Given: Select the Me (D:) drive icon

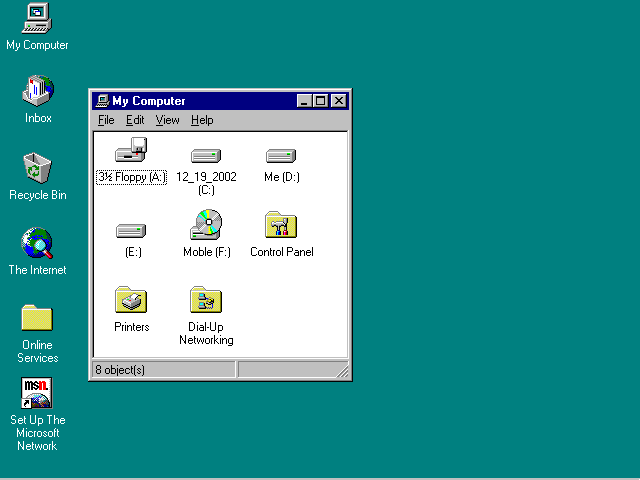Looking at the screenshot, I should coord(281,156).
